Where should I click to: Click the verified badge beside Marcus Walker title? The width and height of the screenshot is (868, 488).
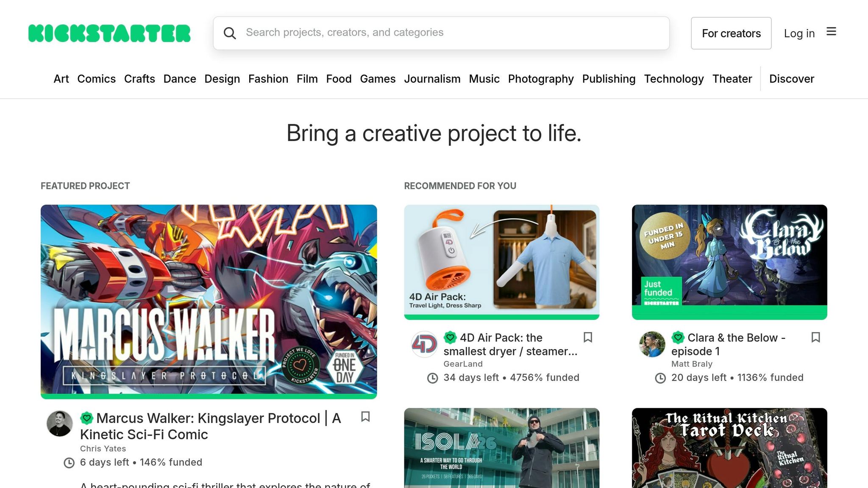(87, 418)
